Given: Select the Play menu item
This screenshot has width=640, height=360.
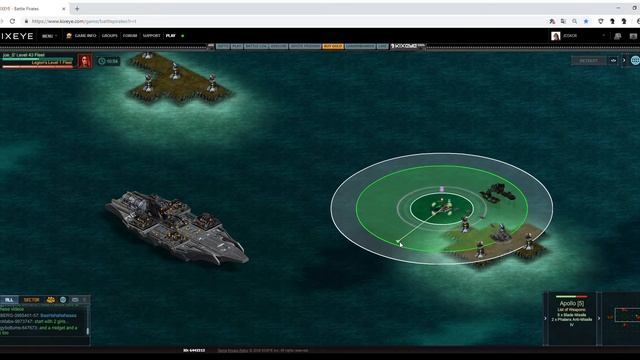Looking at the screenshot, I should coord(171,36).
